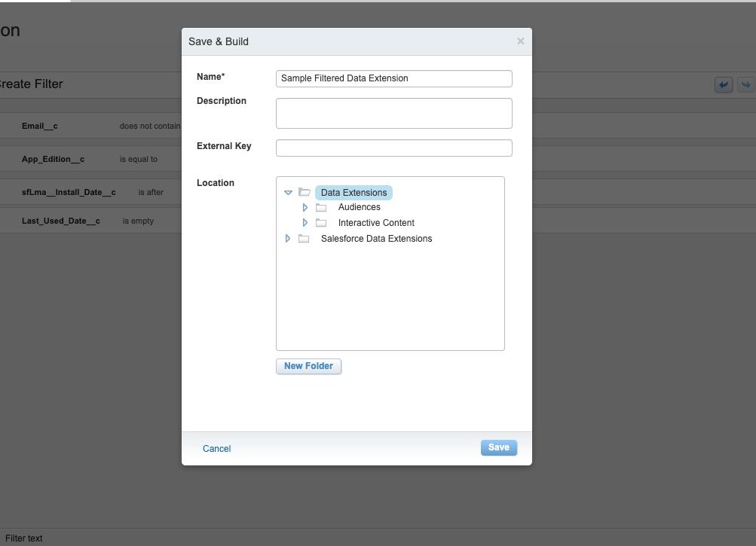Close the Save & Build dialog
The image size is (756, 546).
pyautogui.click(x=520, y=41)
